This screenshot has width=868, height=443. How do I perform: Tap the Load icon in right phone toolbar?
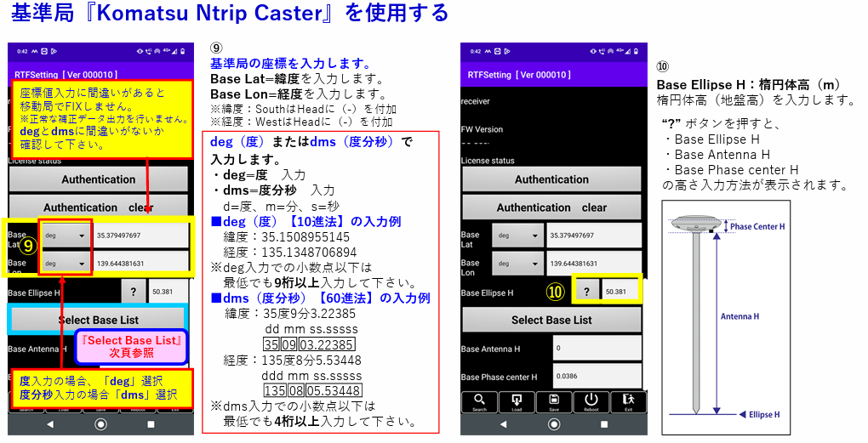[517, 402]
